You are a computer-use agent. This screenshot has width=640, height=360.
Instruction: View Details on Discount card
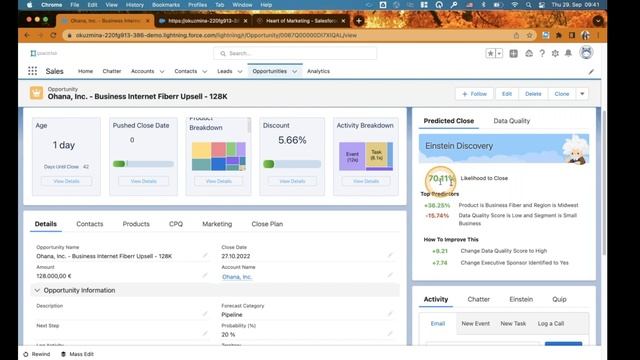(292, 181)
